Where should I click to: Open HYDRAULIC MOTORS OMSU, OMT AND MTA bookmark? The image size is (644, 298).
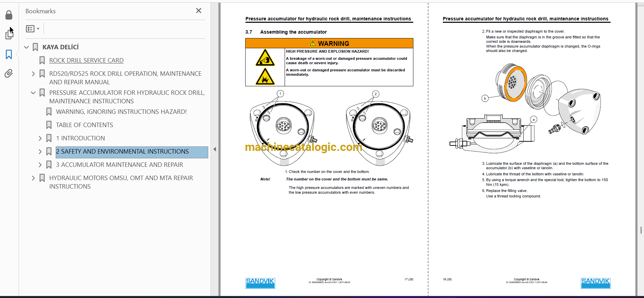pos(121,182)
